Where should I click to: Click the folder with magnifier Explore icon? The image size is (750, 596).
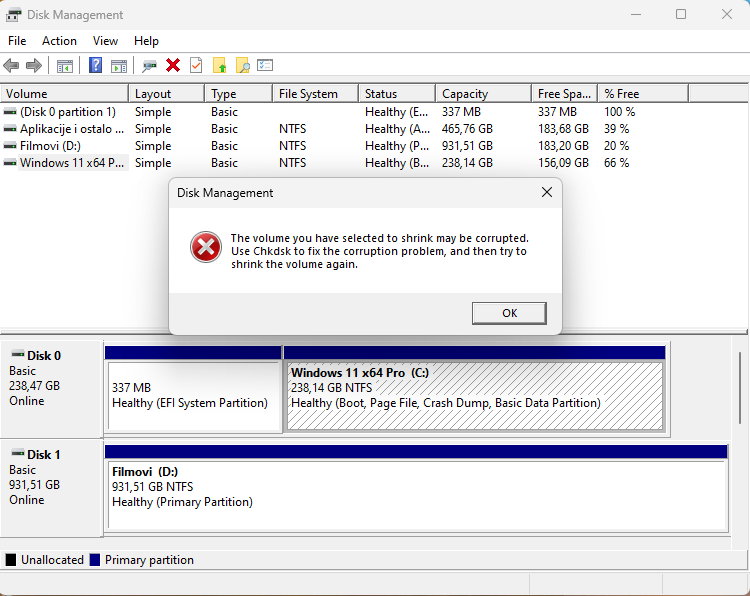pyautogui.click(x=243, y=65)
